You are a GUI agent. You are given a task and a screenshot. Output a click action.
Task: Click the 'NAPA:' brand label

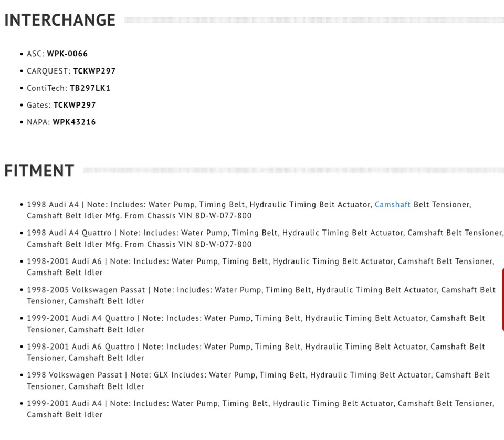[x=38, y=122]
